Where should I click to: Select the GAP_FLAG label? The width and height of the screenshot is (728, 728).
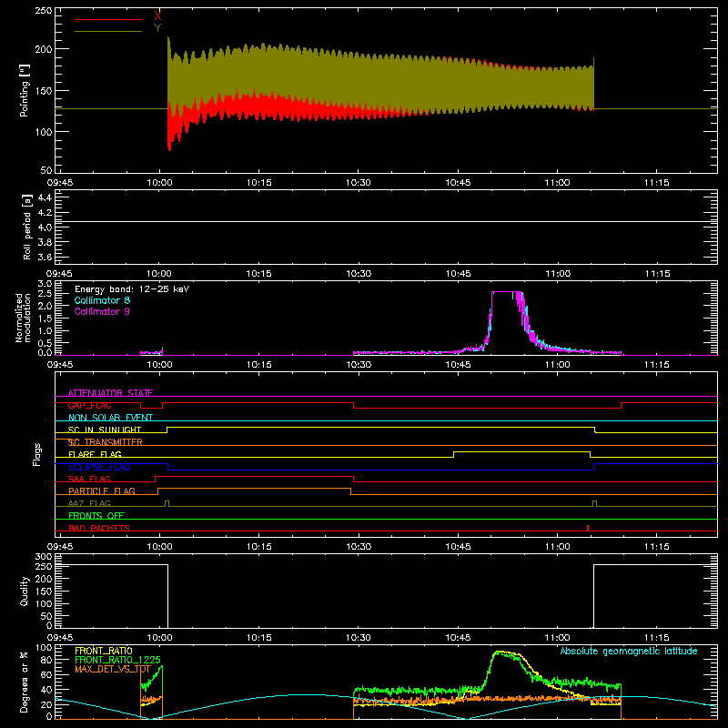[x=89, y=405]
